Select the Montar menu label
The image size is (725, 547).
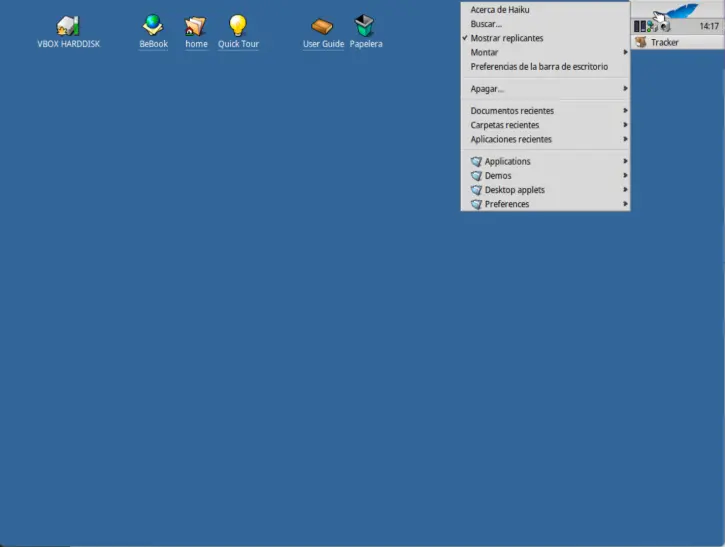(x=484, y=52)
